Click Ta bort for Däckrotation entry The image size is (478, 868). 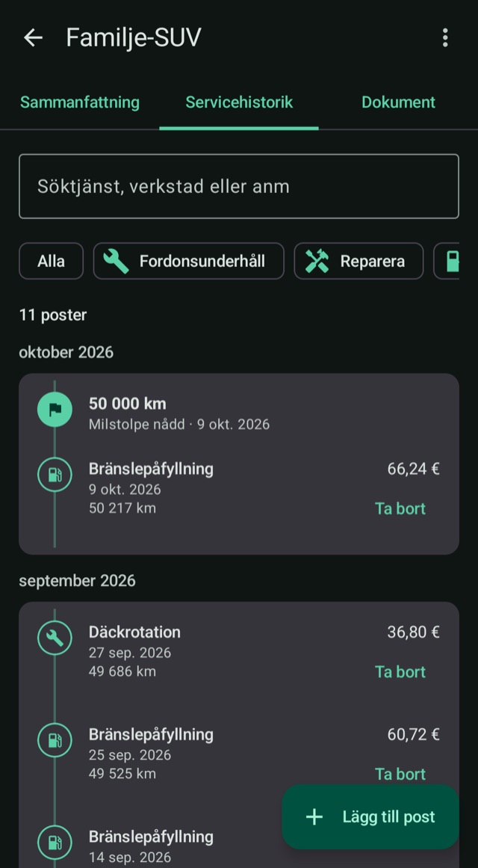coord(400,672)
